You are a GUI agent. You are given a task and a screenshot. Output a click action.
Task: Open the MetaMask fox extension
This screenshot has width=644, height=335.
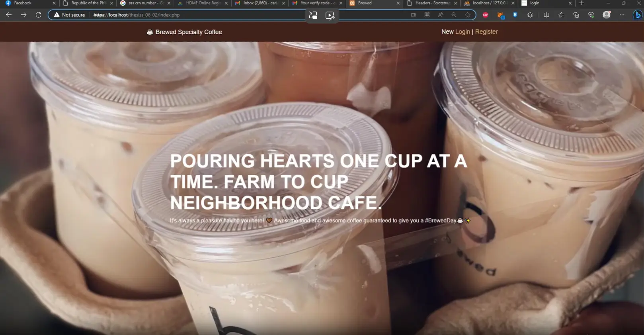click(501, 15)
